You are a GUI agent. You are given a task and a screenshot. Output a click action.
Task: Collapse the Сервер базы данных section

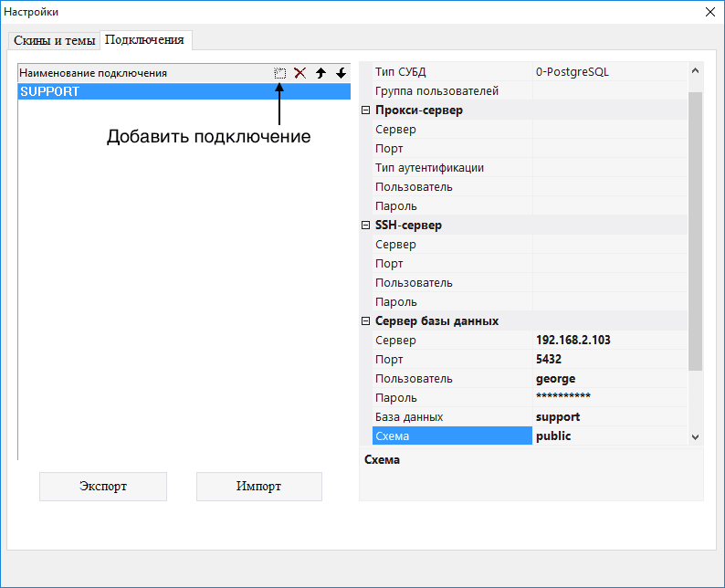tap(366, 320)
